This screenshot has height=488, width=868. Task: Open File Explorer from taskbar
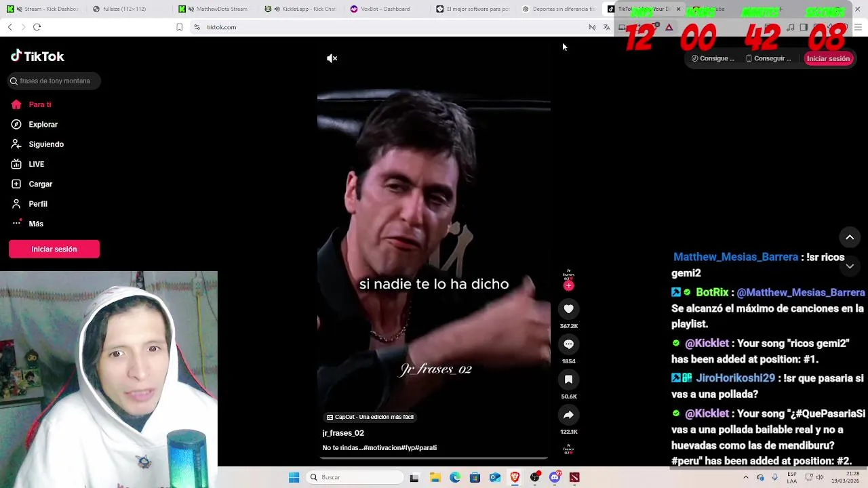[x=435, y=477]
